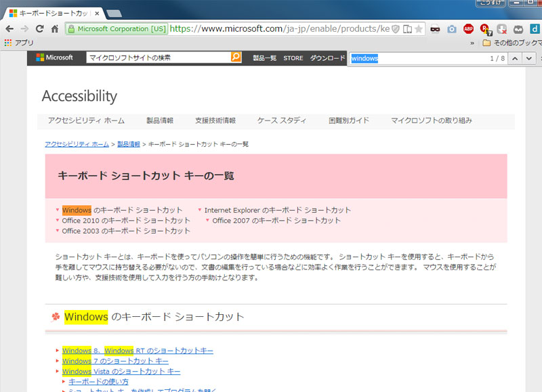Jump to Office 2003 のキーボード ショートカット

click(126, 231)
